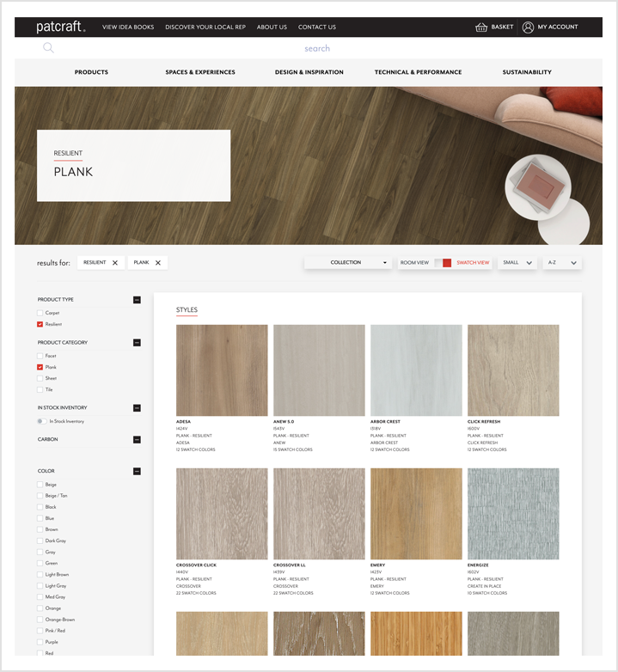Click the search input field
Screen dimensions: 618x672
pyautogui.click(x=317, y=48)
